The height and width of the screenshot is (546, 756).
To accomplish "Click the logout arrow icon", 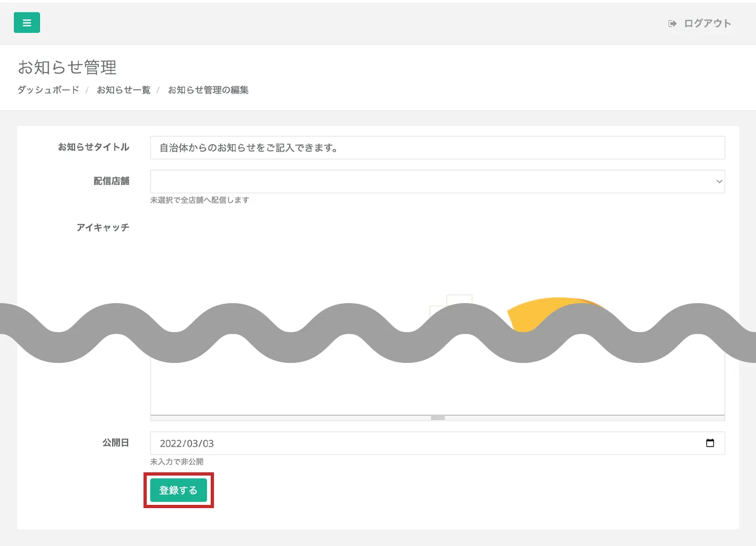I will coord(672,23).
